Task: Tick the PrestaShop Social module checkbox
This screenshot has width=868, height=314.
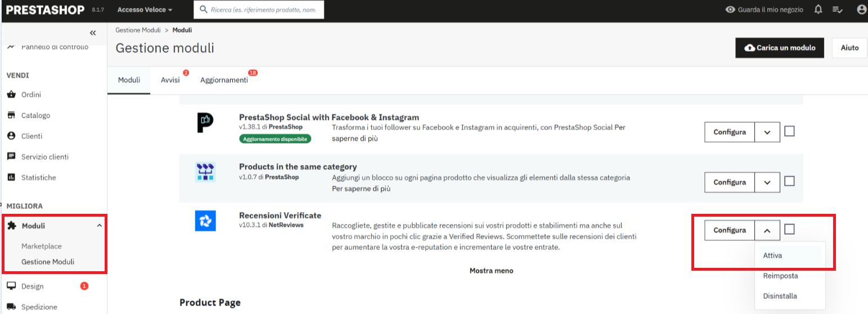Action: pyautogui.click(x=789, y=131)
